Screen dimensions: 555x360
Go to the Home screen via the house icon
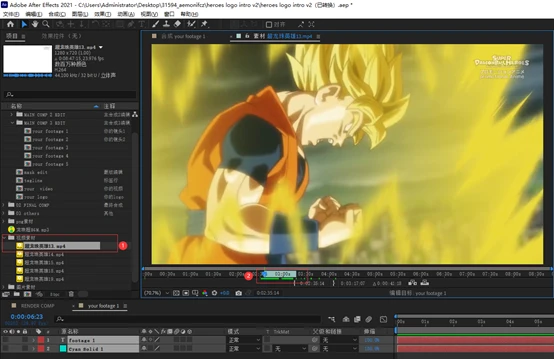(10, 24)
